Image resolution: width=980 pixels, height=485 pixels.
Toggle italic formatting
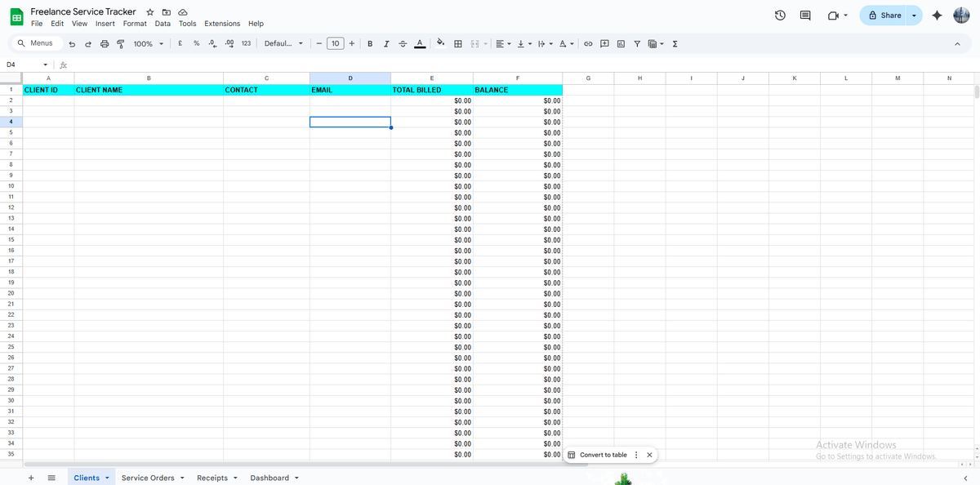click(386, 44)
